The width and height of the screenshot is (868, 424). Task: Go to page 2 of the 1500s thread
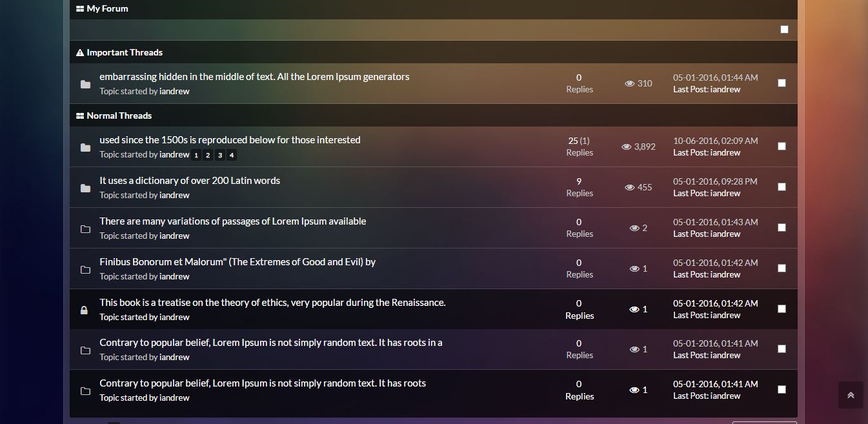coord(208,155)
